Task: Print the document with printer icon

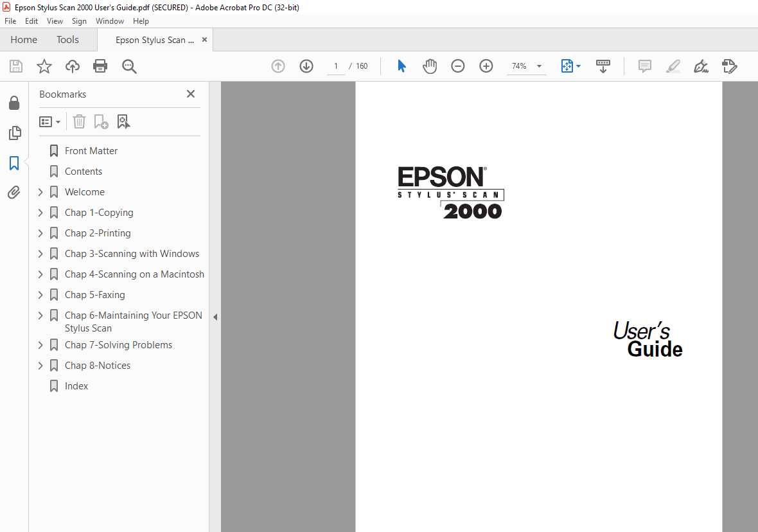Action: [x=100, y=66]
